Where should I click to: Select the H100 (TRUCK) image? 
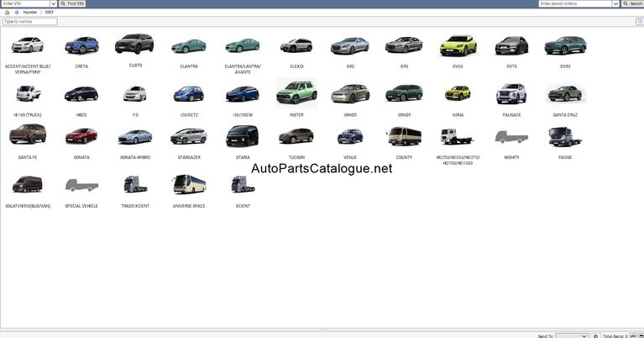28,94
